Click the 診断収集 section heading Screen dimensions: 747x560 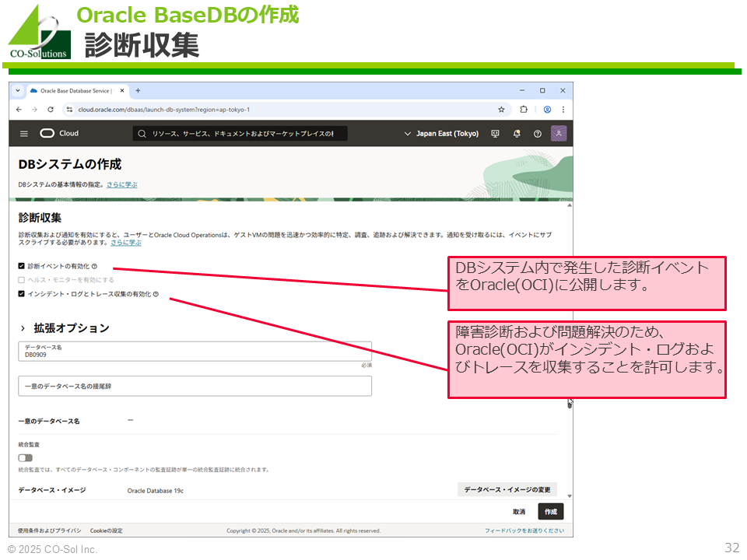coord(40,218)
